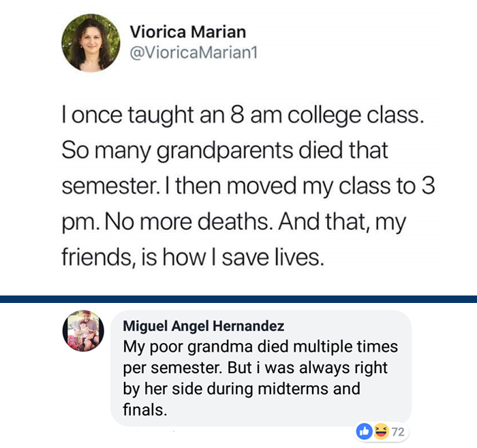Click the line "per semester. But i was always right"
This screenshot has height=448, width=477.
[256, 368]
